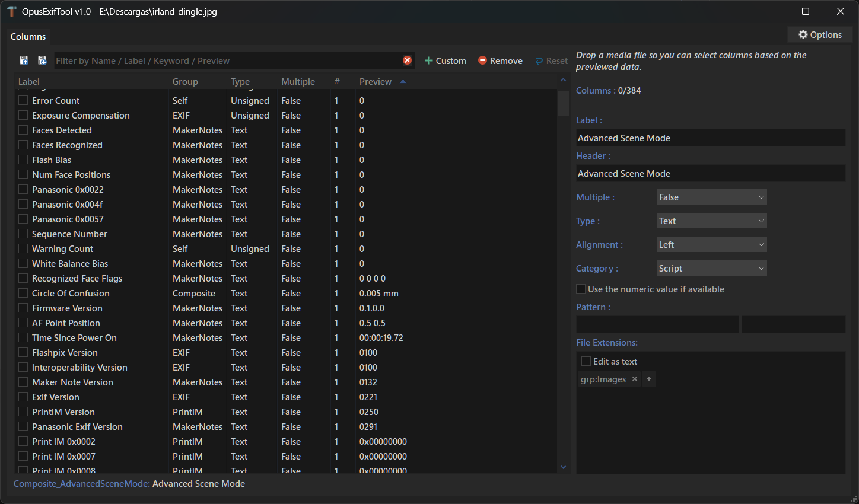This screenshot has width=859, height=504.
Task: Click the vertical scrollbar thumb in list
Action: pyautogui.click(x=563, y=104)
